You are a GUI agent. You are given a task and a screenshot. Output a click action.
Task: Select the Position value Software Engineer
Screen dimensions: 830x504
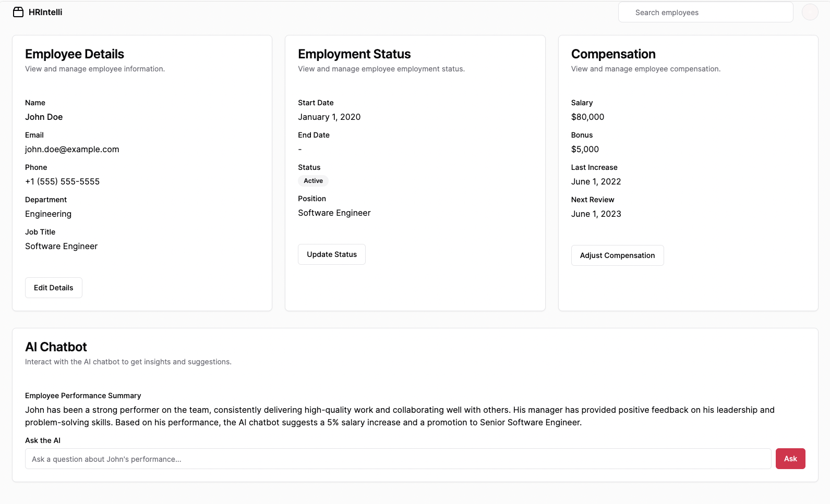334,213
